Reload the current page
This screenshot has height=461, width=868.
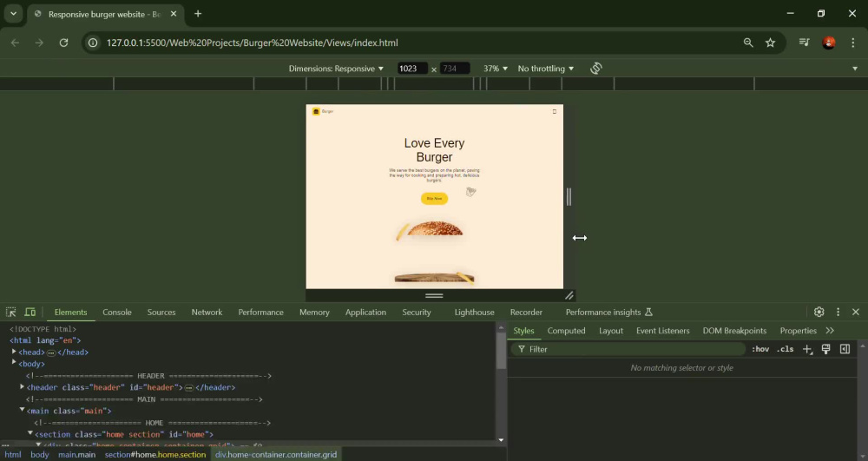coord(63,43)
